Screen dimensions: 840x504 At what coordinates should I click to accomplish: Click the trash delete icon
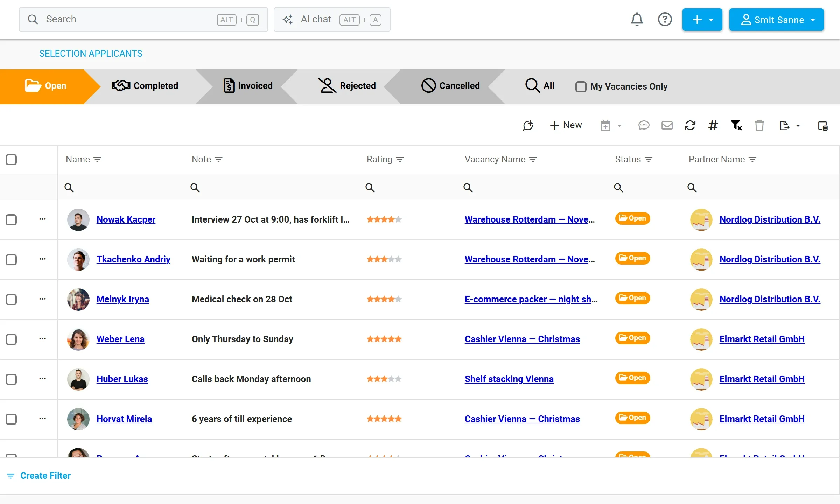point(759,125)
